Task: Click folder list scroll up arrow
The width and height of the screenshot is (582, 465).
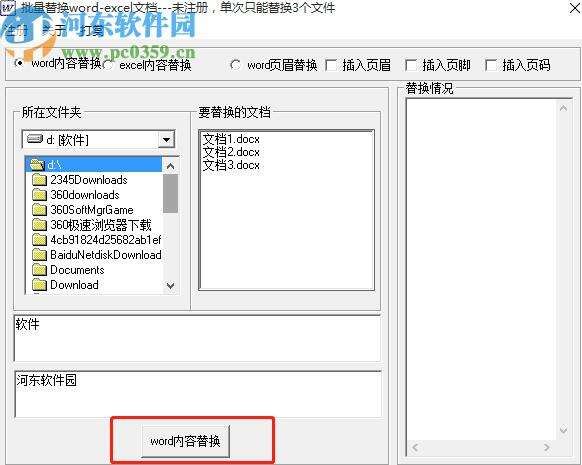Action: click(170, 166)
